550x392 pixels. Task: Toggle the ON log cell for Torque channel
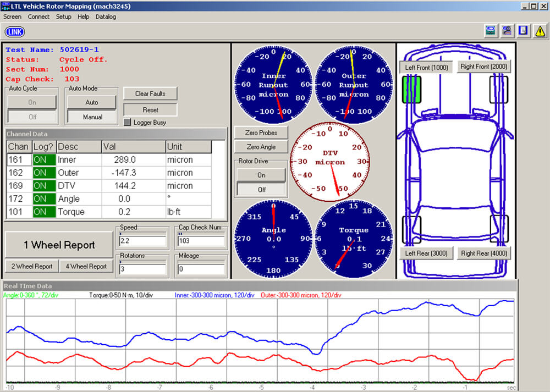[44, 212]
